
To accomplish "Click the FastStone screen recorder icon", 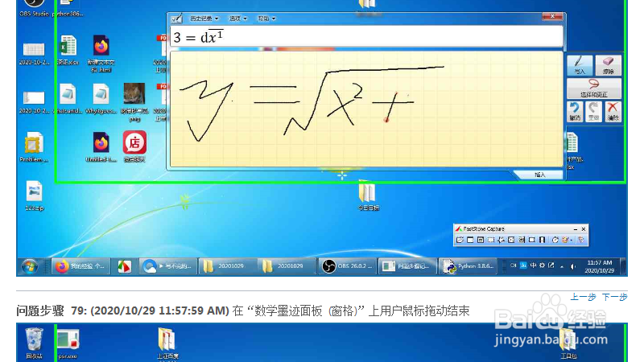I will tap(542, 240).
